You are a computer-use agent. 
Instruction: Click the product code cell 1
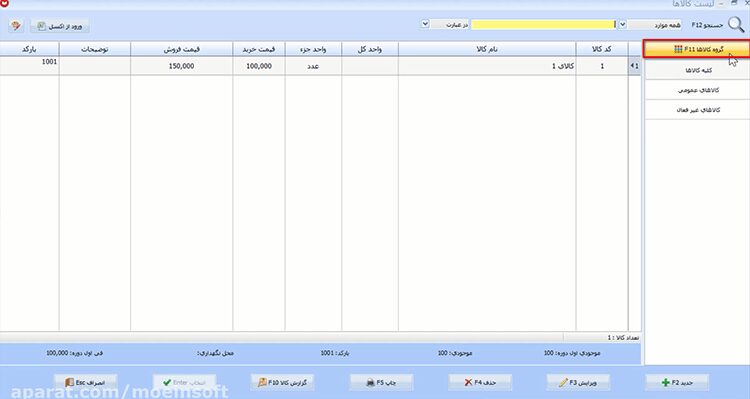click(602, 66)
